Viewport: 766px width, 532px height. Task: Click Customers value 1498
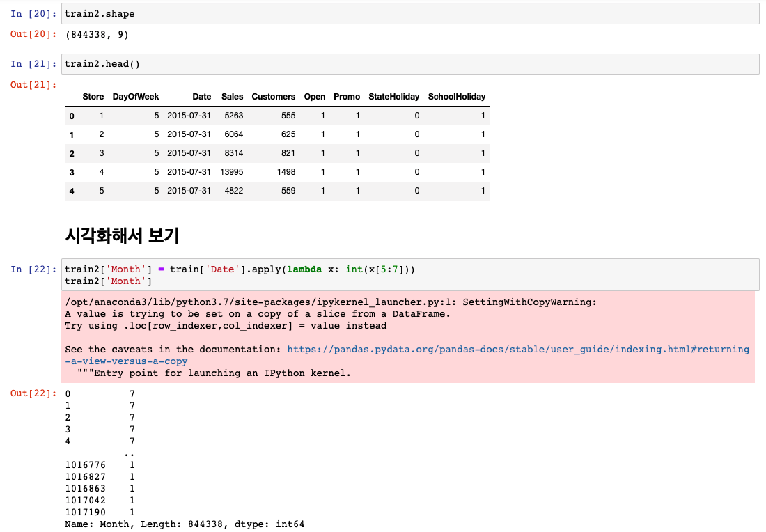click(x=286, y=172)
